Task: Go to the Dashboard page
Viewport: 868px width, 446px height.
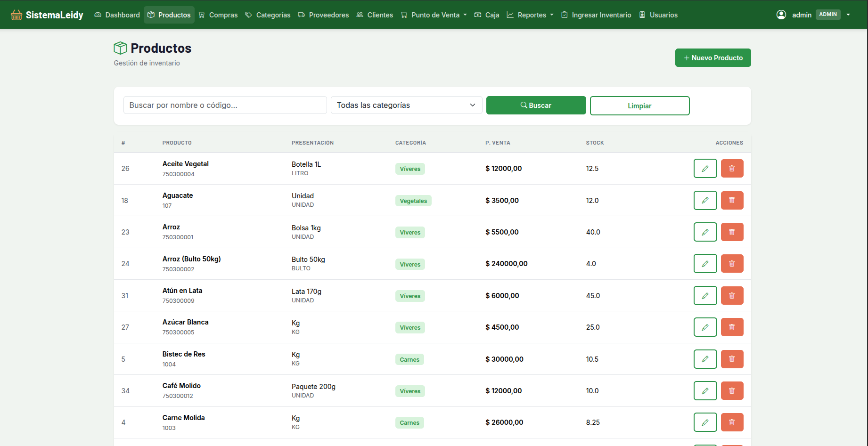Action: (117, 15)
